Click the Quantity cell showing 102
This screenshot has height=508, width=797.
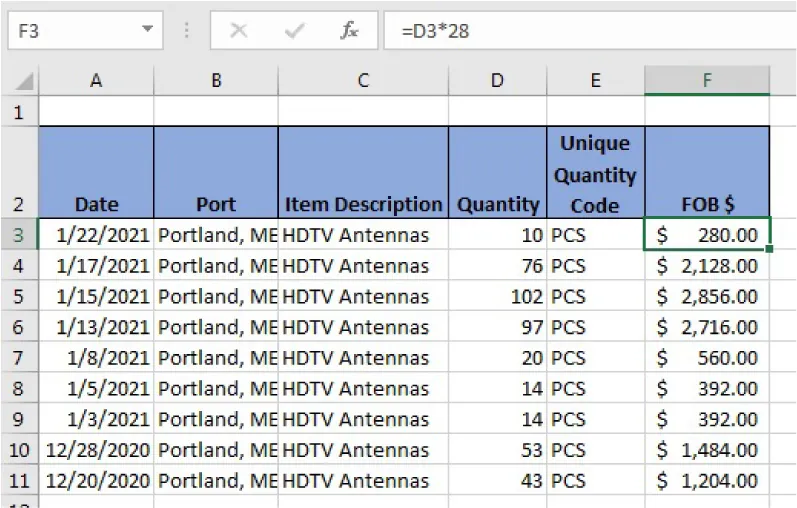coord(497,297)
